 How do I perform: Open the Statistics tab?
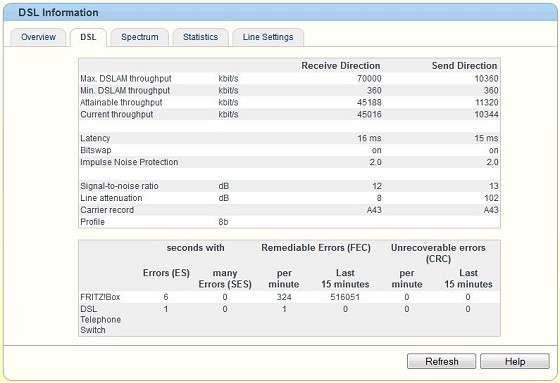coord(200,37)
